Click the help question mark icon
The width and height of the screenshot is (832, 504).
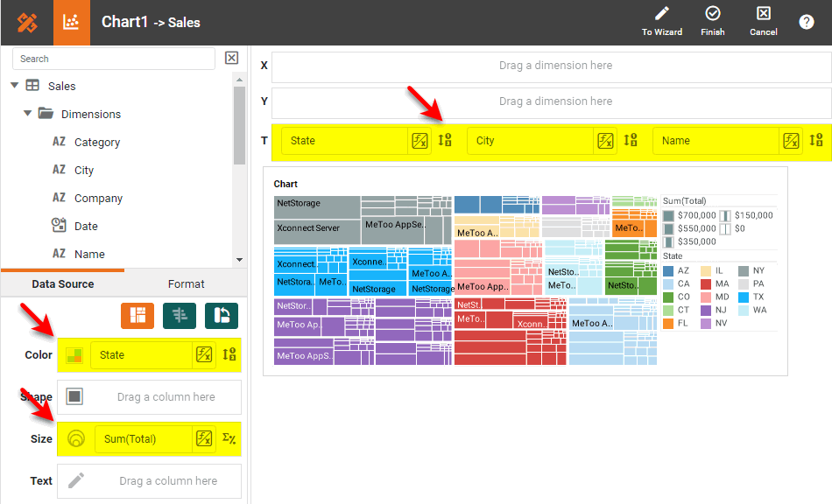tap(807, 23)
